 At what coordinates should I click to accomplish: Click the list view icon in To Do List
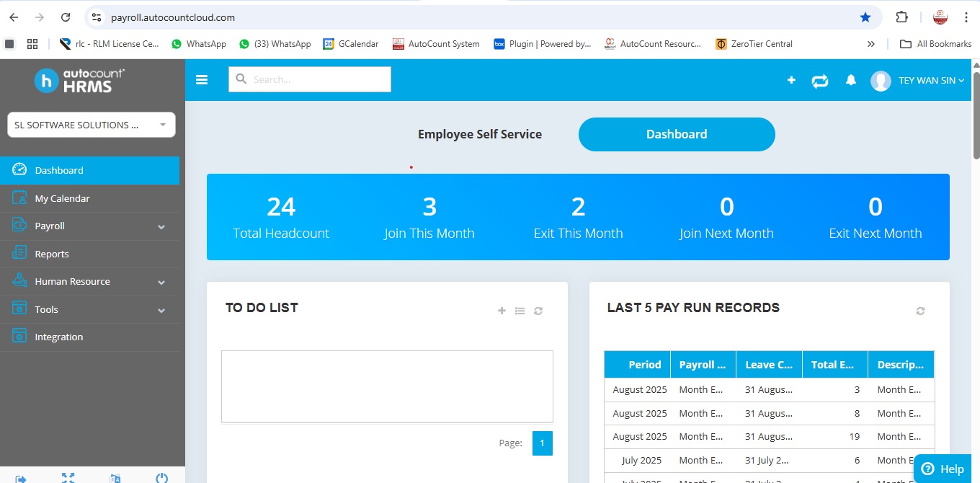[520, 311]
